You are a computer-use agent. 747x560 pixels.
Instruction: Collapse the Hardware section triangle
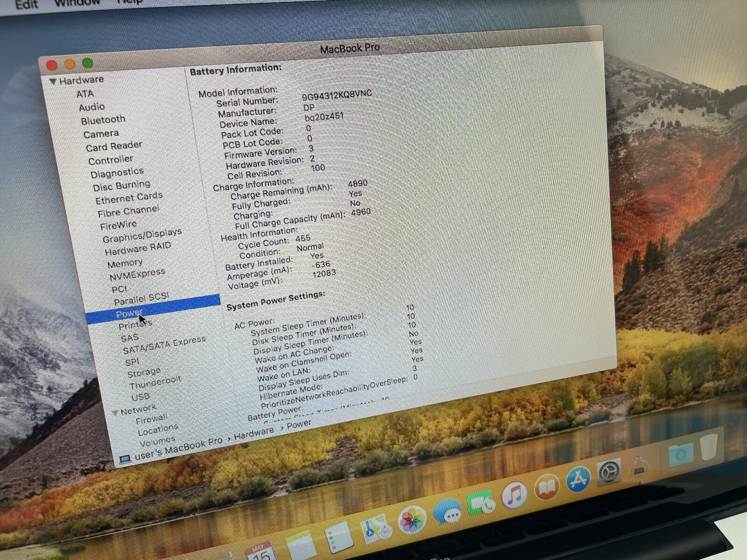tap(53, 82)
